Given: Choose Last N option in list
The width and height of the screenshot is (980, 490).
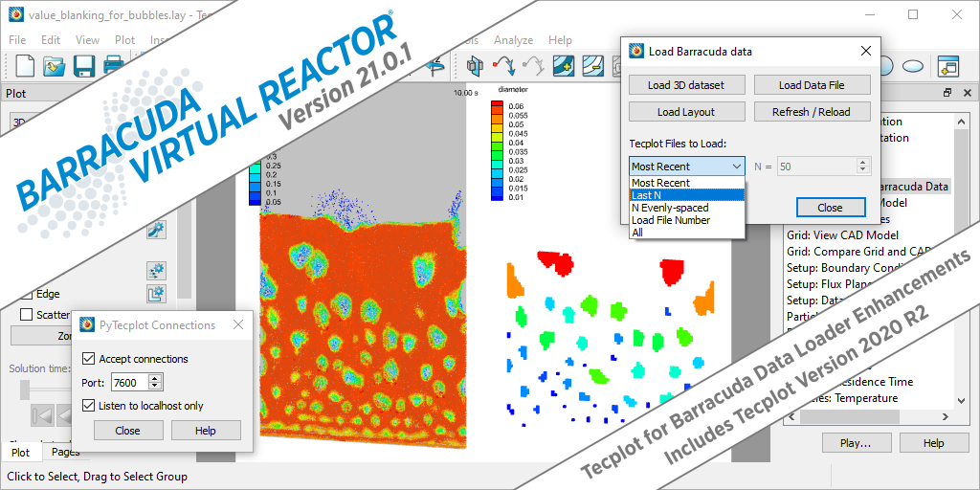Looking at the screenshot, I should tap(687, 195).
